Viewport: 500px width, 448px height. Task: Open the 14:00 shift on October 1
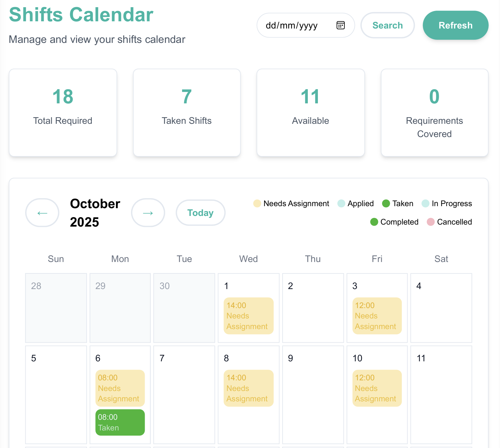click(248, 316)
